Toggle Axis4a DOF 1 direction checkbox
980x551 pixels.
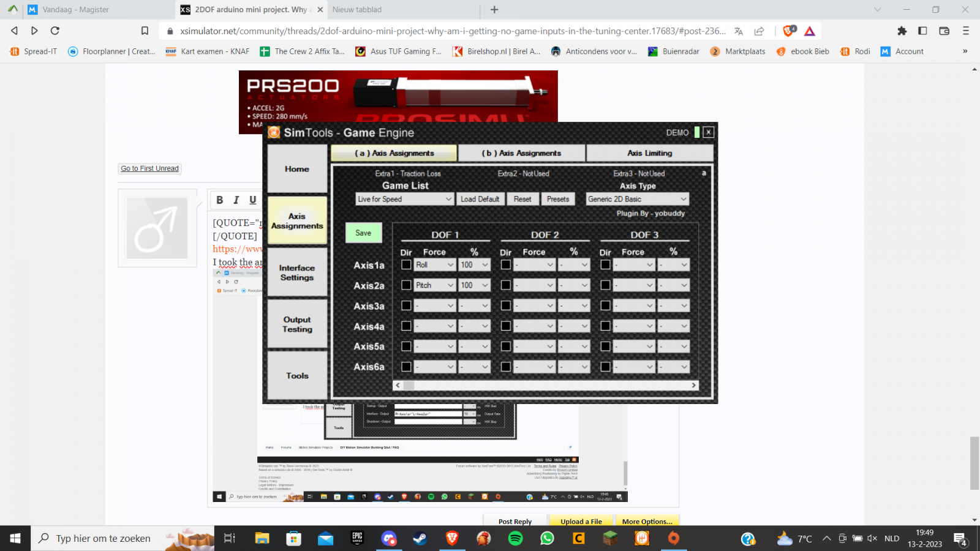pyautogui.click(x=406, y=326)
